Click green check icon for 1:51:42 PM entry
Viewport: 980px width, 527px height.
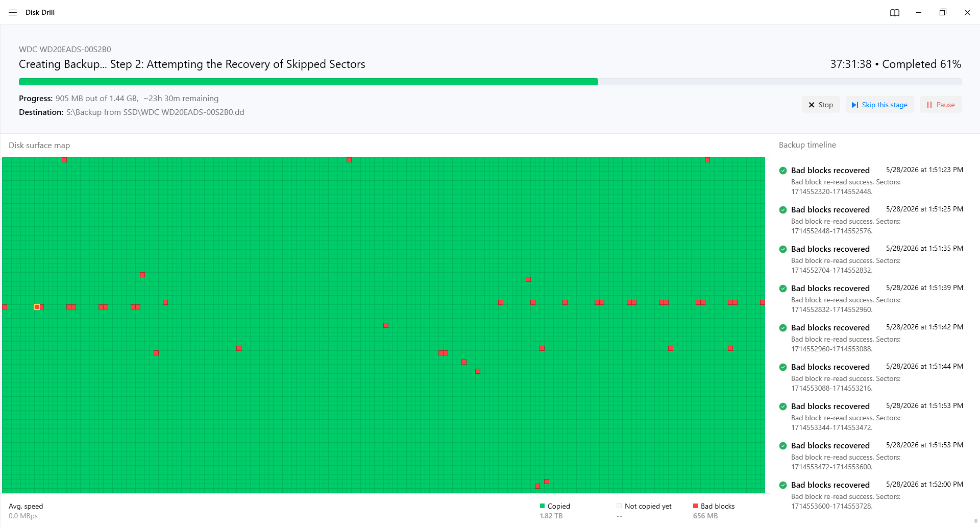click(x=783, y=328)
